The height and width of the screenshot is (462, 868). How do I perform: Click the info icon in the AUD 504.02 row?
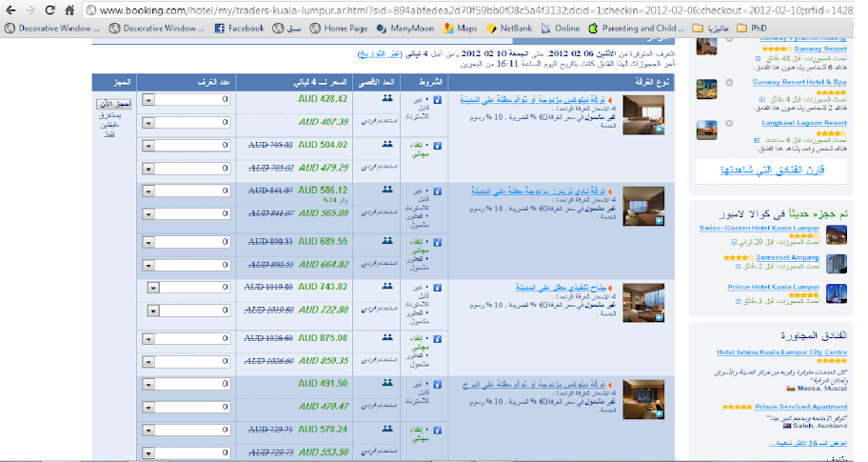click(437, 146)
